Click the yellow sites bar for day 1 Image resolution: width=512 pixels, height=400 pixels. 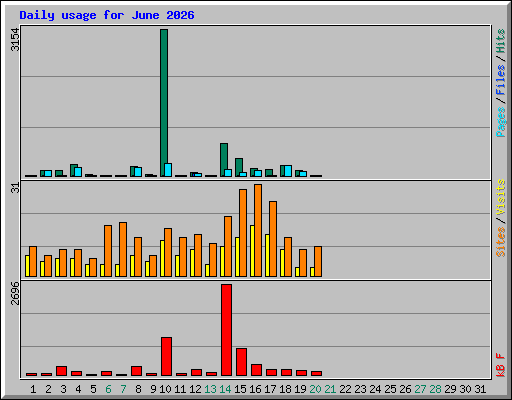tap(27, 266)
